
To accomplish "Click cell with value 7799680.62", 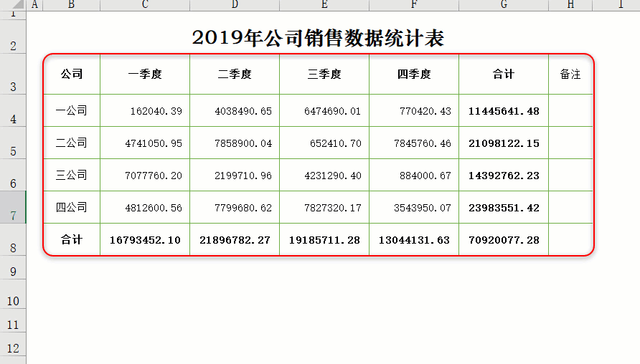I will click(235, 207).
